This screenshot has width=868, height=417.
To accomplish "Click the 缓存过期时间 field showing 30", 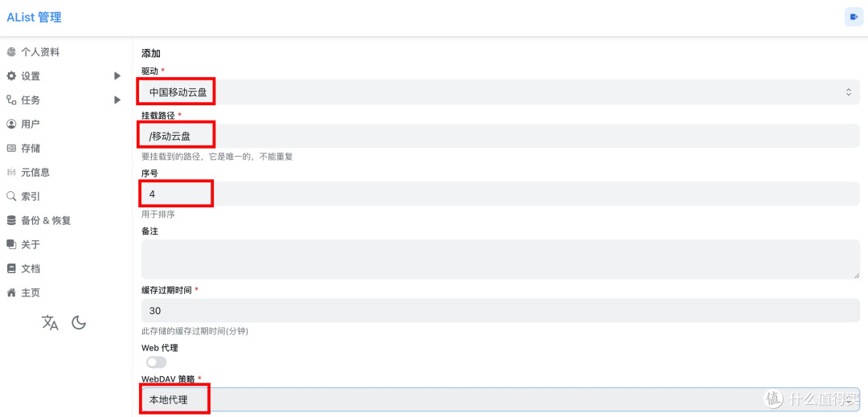I will (501, 310).
